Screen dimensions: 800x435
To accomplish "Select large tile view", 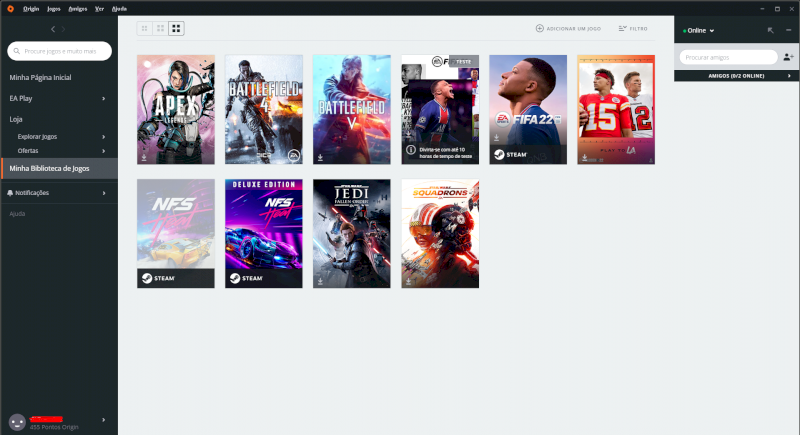I will [x=176, y=29].
